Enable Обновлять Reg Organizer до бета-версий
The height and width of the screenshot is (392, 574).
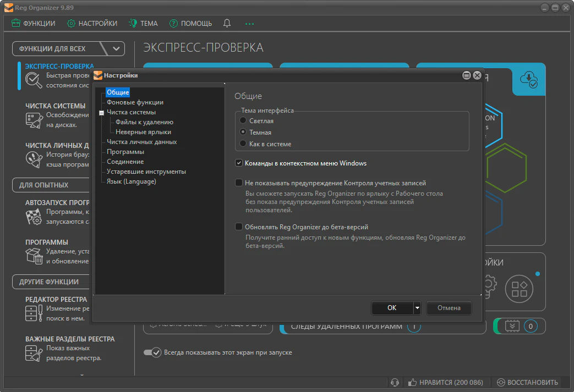click(x=239, y=227)
